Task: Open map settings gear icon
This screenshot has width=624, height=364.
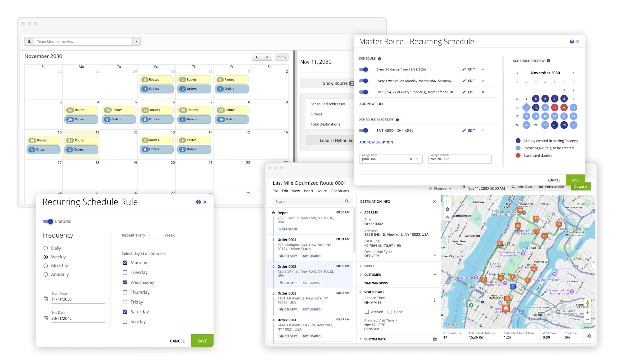Action: coord(448,209)
